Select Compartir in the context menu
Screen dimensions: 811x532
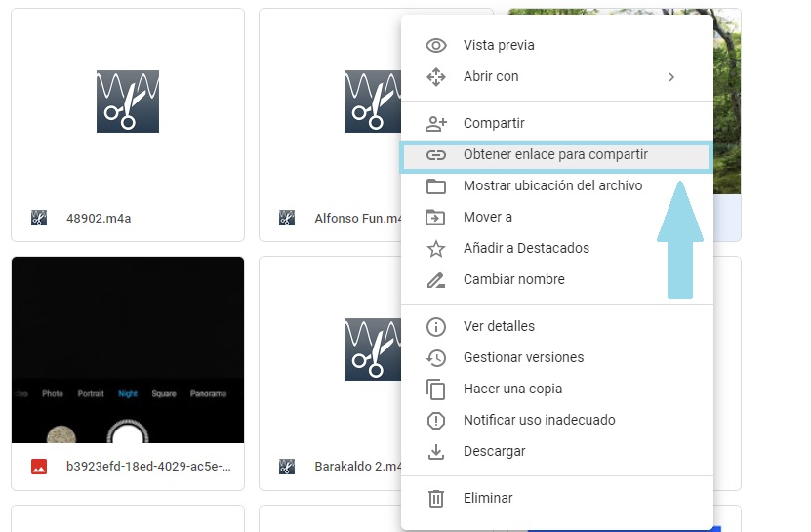(557, 124)
